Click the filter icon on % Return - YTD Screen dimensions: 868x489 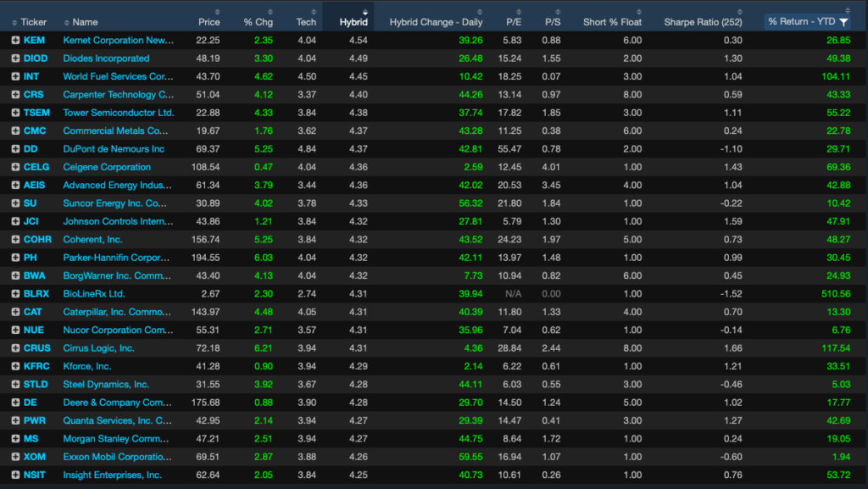[x=843, y=22]
